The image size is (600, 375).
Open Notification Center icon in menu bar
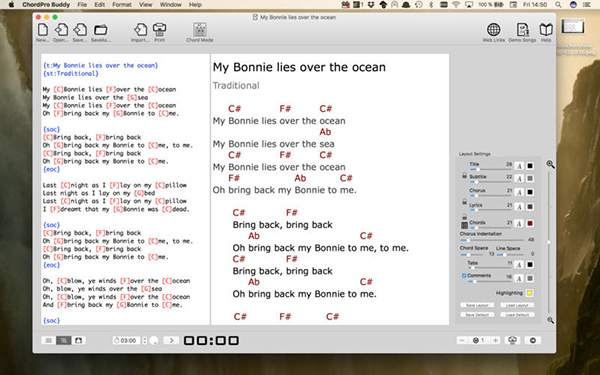[586, 5]
